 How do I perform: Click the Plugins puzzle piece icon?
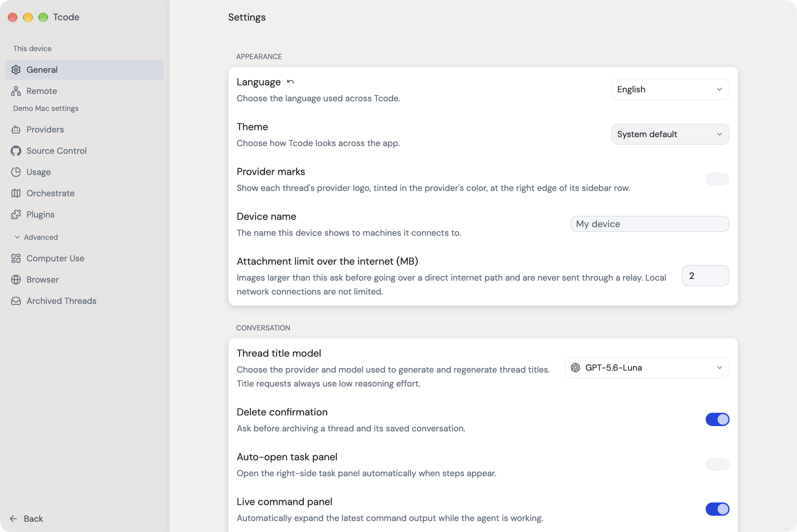16,215
